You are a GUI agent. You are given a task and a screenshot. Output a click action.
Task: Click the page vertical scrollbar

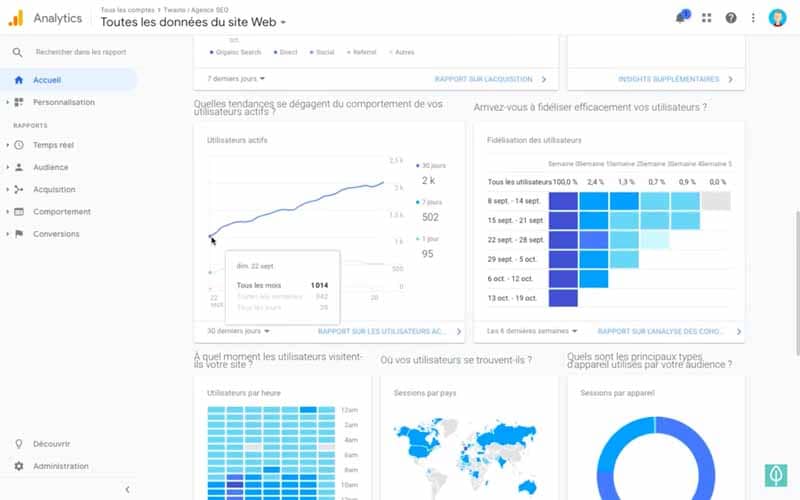pos(797,283)
